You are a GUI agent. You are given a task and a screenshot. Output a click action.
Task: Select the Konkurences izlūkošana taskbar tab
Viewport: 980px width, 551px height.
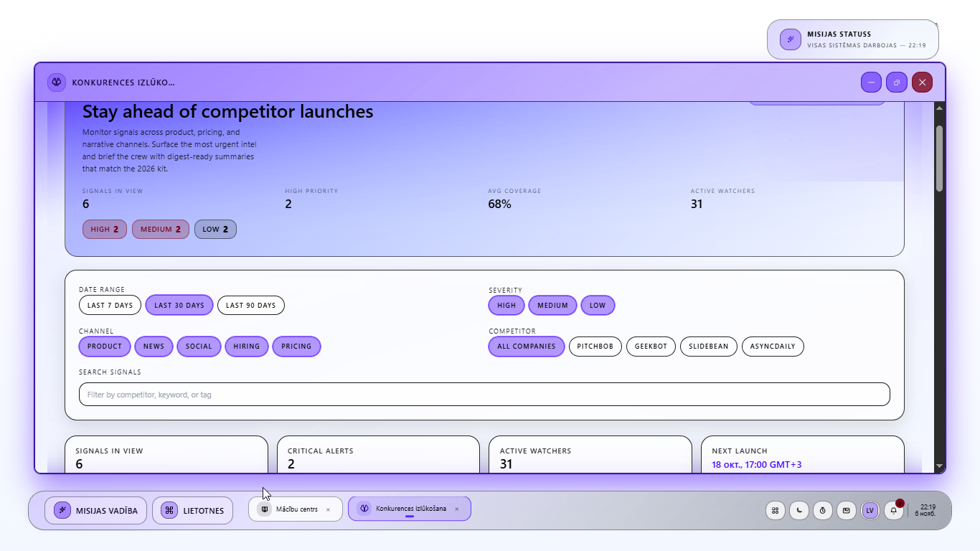(x=409, y=509)
